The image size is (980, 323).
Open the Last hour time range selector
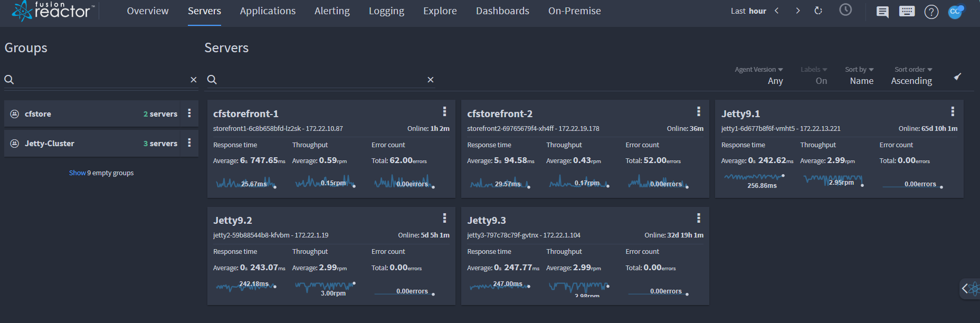pyautogui.click(x=748, y=11)
